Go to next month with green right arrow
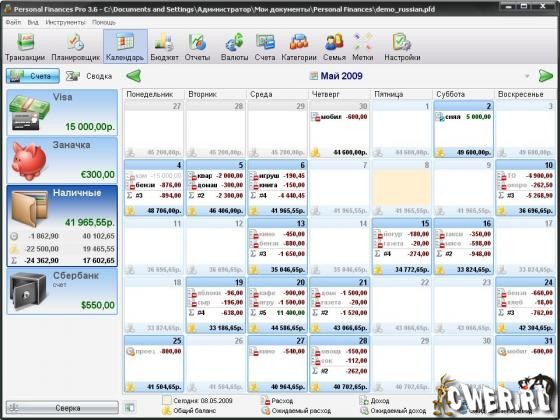This screenshot has width=560, height=420. [546, 76]
